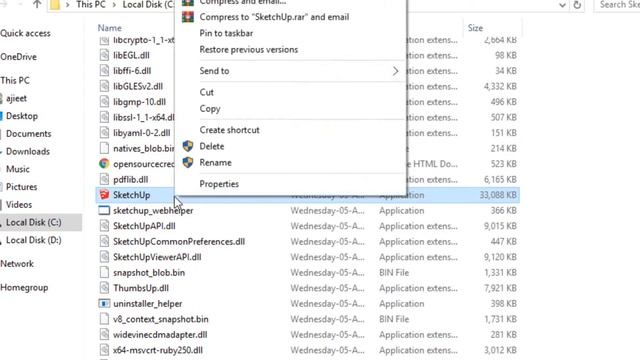Click the libffi-6.dll file icon
Viewport: 640px width, 360px height.
click(104, 71)
